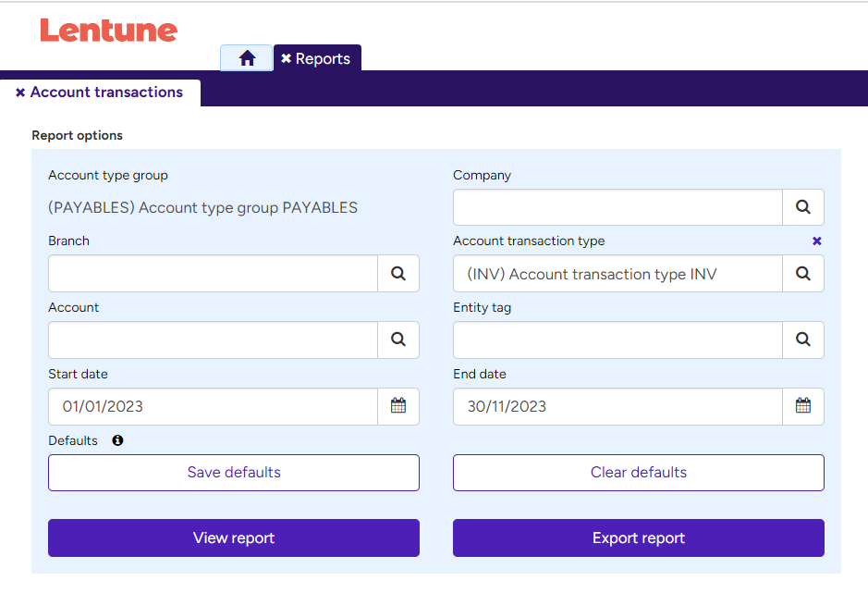This screenshot has height=593, width=868.
Task: Focus the Branch input field
Action: pos(214,273)
